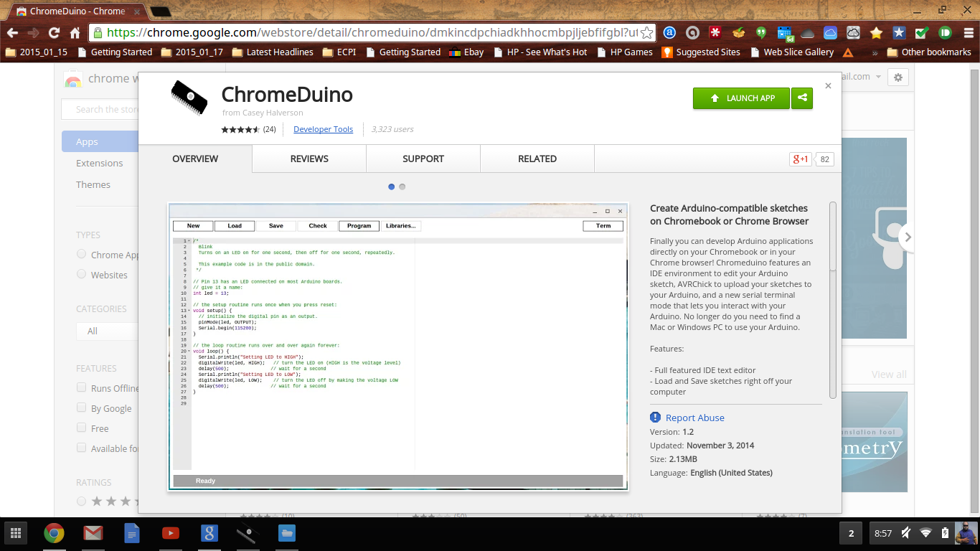The width and height of the screenshot is (980, 551).
Task: Close the ChromeDuino detail overlay
Action: 828,85
